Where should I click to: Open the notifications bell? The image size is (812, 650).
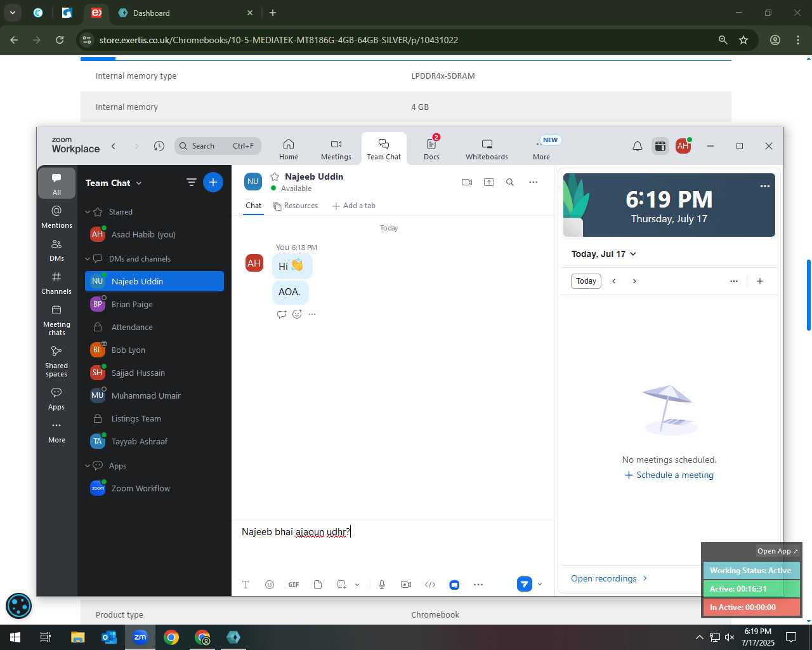(638, 146)
